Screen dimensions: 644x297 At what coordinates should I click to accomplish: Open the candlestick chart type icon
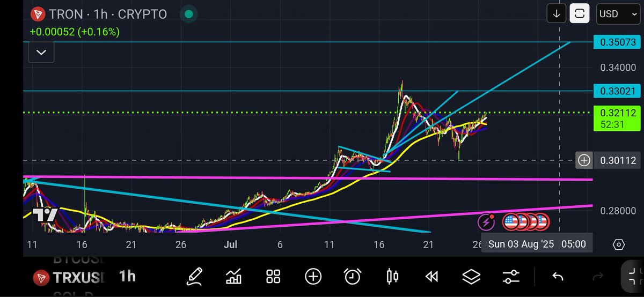click(392, 277)
